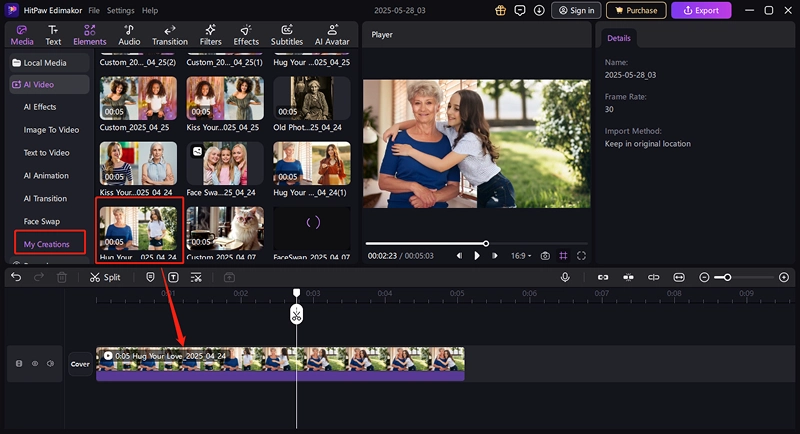The image size is (800, 434).
Task: Open the File menu
Action: click(94, 10)
